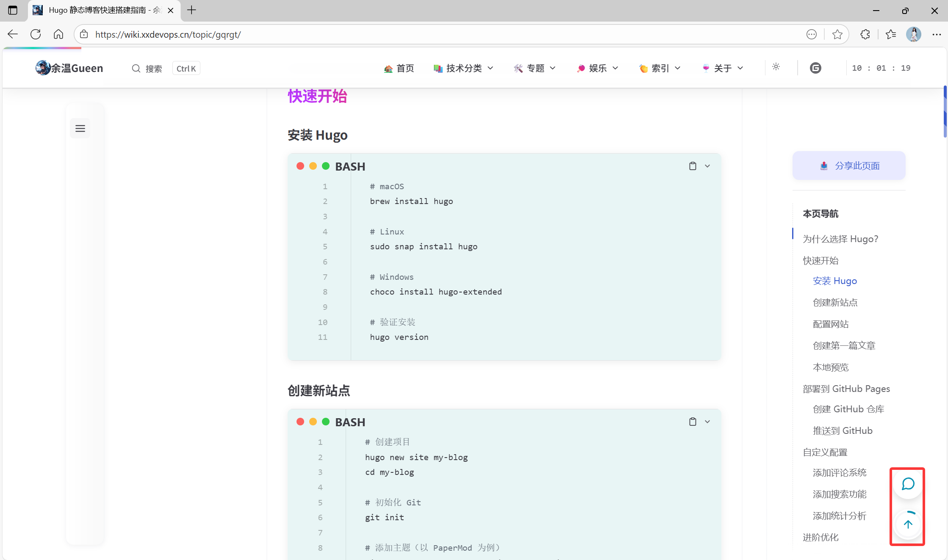The width and height of the screenshot is (948, 560).
Task: Expand the 技术分类 dropdown menu
Action: tap(464, 68)
